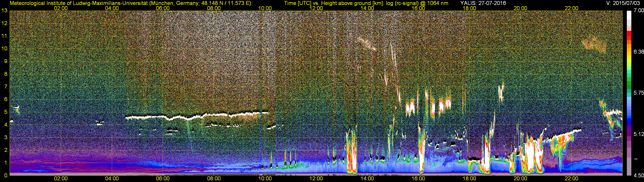Screen dimensions: 644x182
Task: Click the white top of the color scale
Action: [x=629, y=15]
